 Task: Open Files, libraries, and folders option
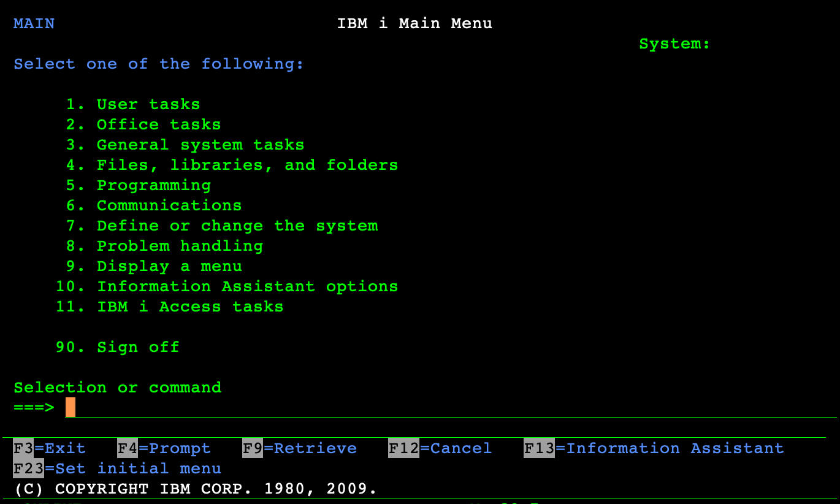pos(232,165)
